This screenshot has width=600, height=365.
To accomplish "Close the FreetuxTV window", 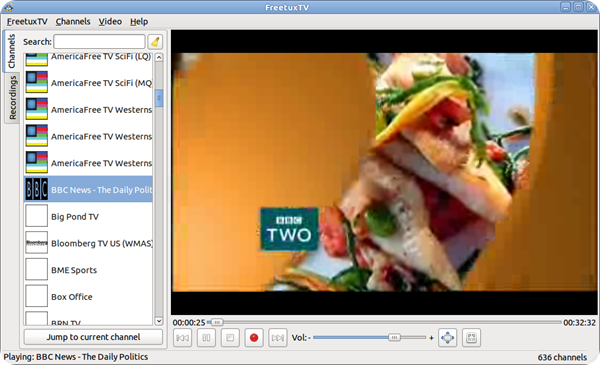I will (591, 7).
